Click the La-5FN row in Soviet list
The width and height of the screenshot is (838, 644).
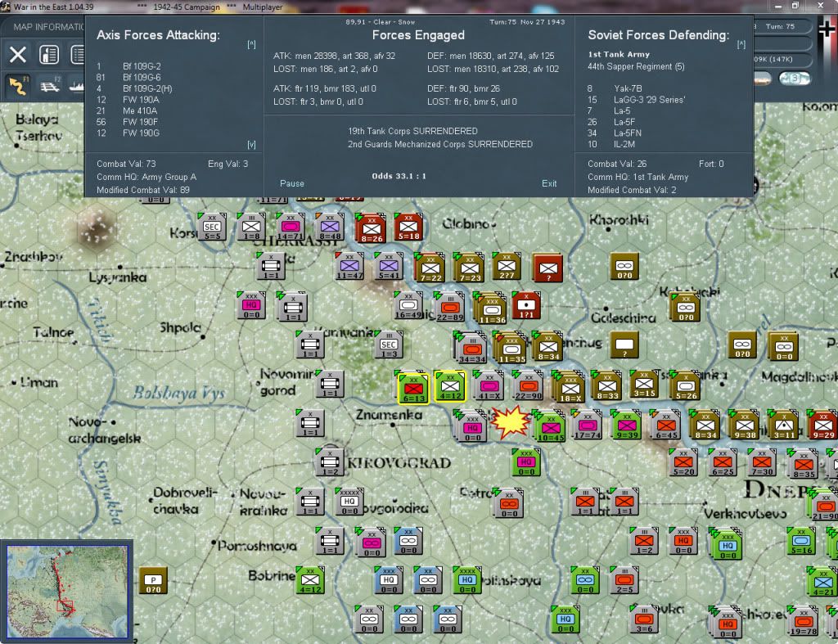point(615,133)
